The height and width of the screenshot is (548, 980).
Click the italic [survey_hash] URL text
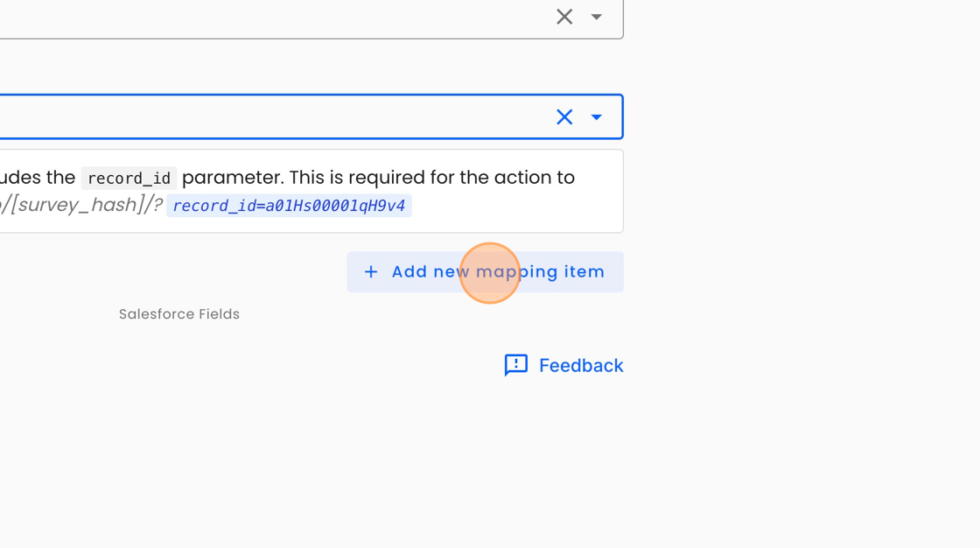point(82,205)
